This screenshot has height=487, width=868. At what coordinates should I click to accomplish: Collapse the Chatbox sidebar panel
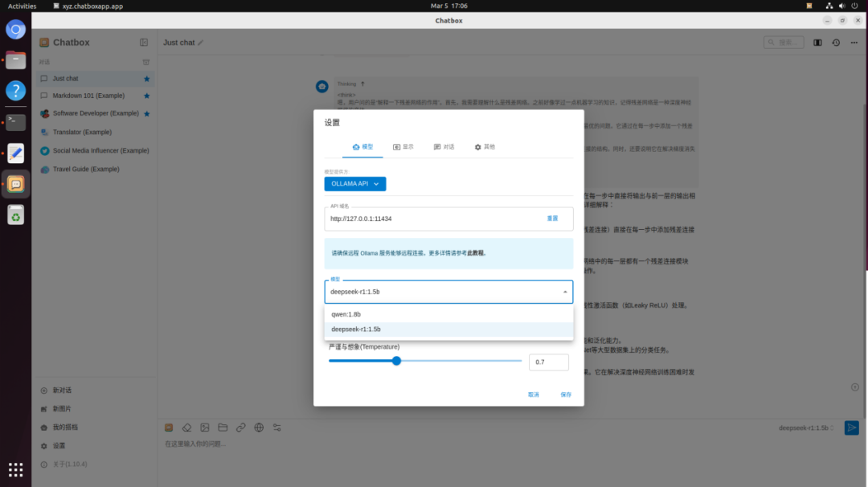144,43
